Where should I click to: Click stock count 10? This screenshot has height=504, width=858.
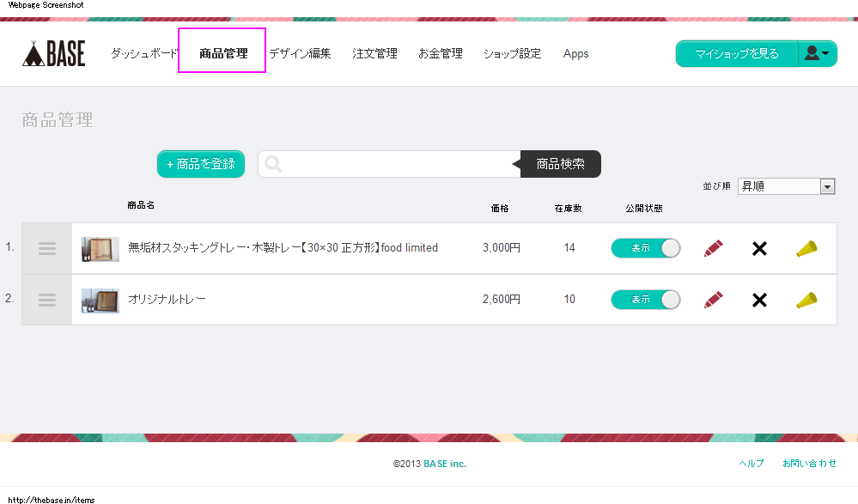(x=569, y=300)
